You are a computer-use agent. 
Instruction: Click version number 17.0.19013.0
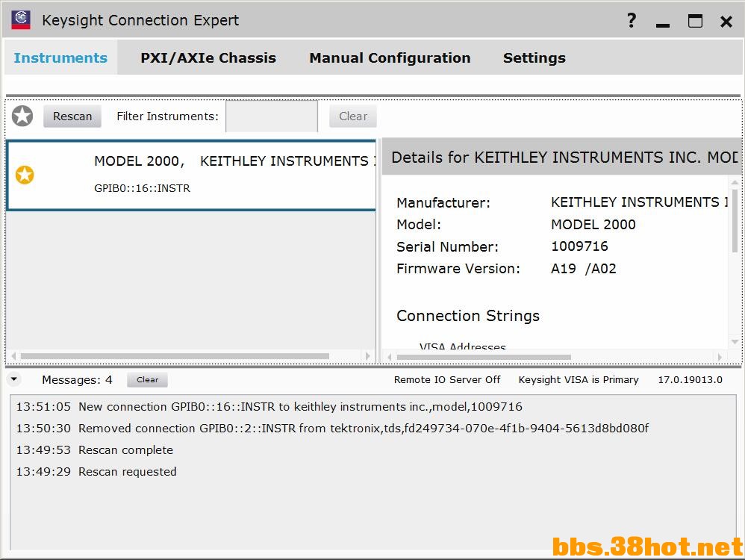pyautogui.click(x=690, y=380)
